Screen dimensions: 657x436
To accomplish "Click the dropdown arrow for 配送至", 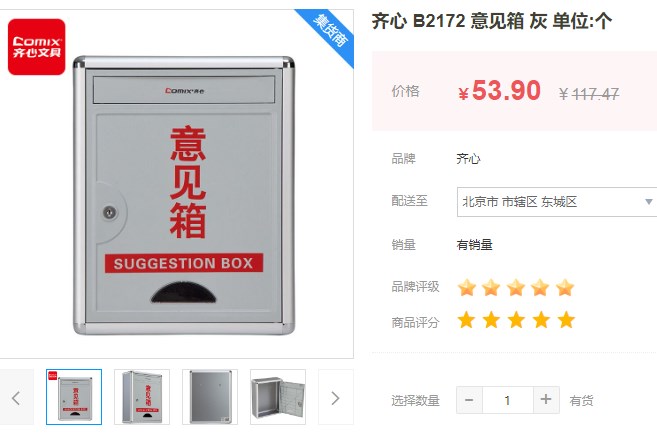I will coord(649,202).
